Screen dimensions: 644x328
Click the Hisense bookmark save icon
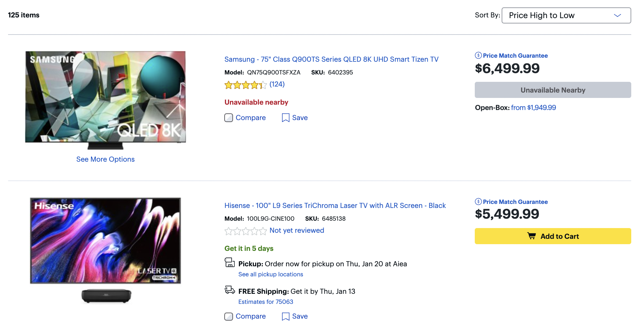pos(285,316)
